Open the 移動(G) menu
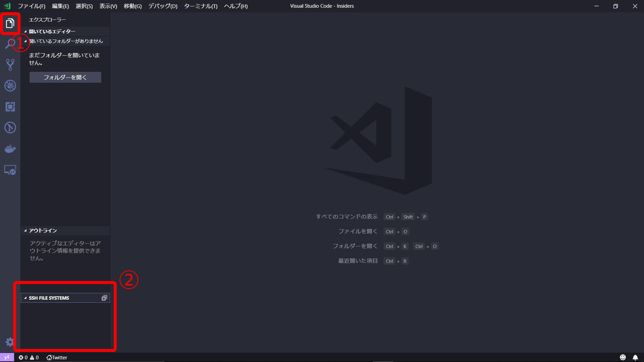Screen dimensions: 644x362 point(133,6)
